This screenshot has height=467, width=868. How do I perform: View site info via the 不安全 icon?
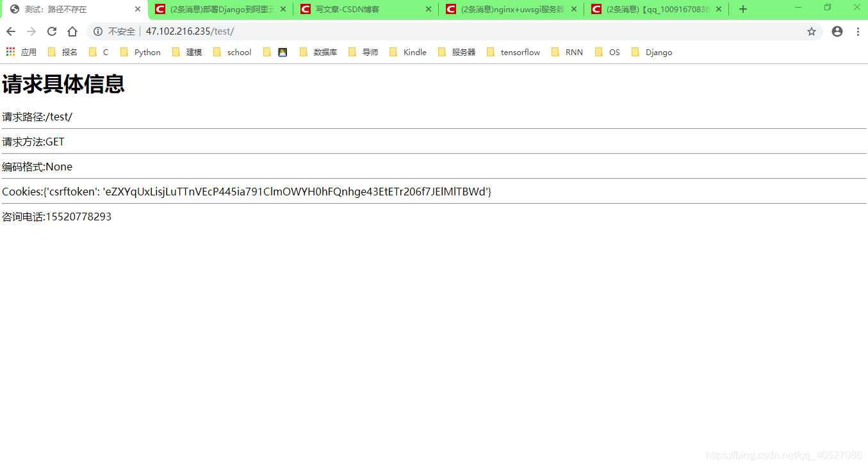pos(98,31)
